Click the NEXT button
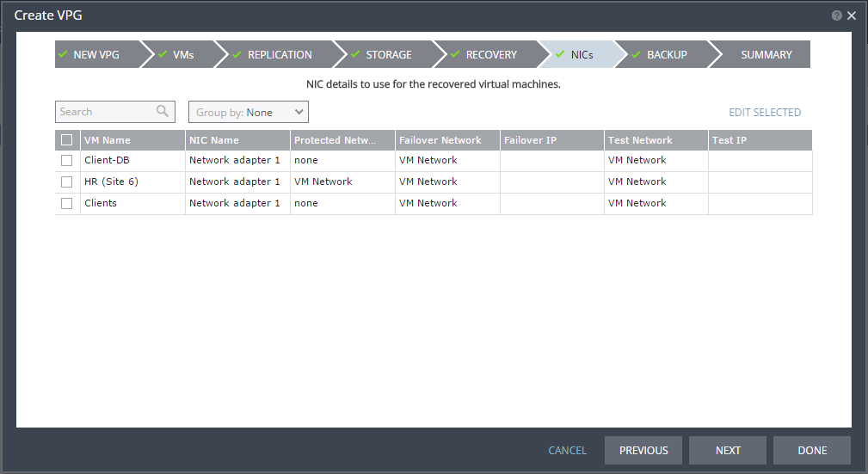The height and width of the screenshot is (474, 868). (728, 450)
